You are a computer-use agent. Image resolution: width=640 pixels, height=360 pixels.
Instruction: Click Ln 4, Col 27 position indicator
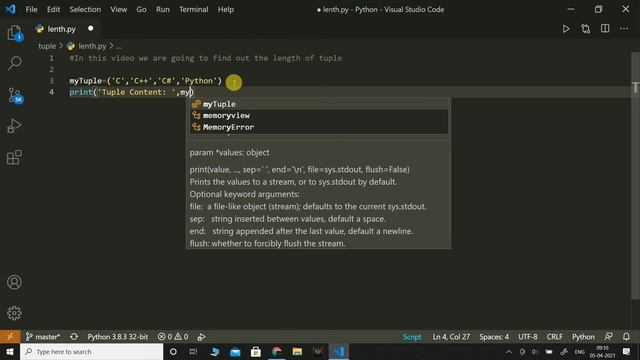[x=451, y=337]
